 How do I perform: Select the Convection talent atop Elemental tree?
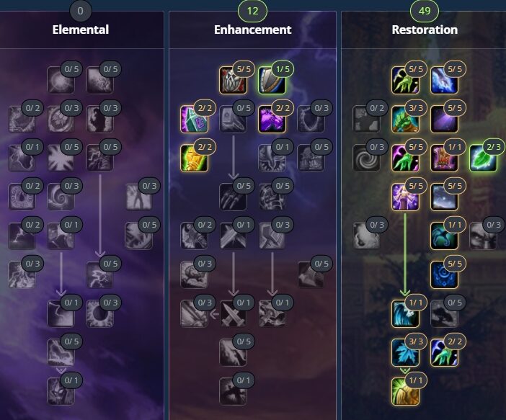[x=61, y=80]
